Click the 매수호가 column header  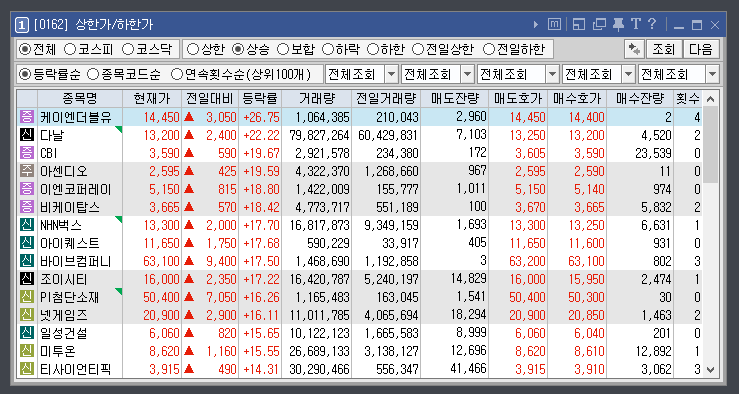pos(577,98)
